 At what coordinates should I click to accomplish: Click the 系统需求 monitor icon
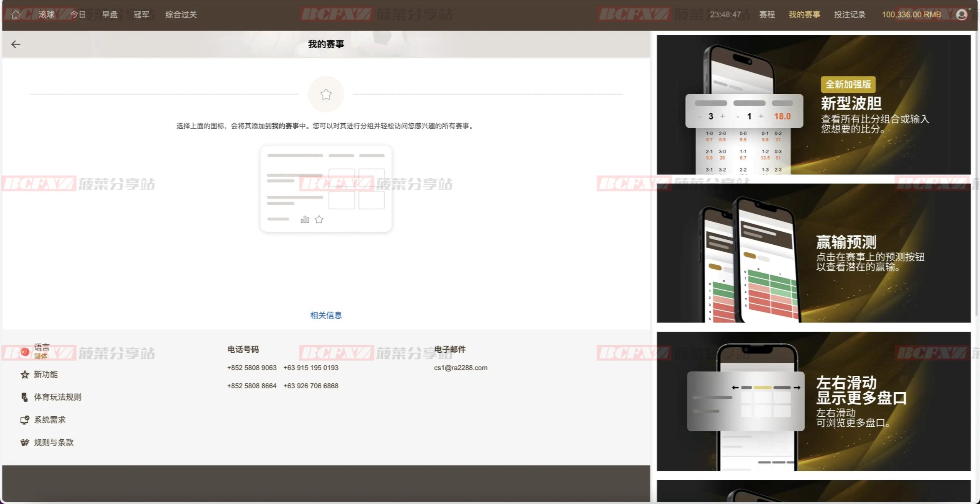pyautogui.click(x=25, y=420)
